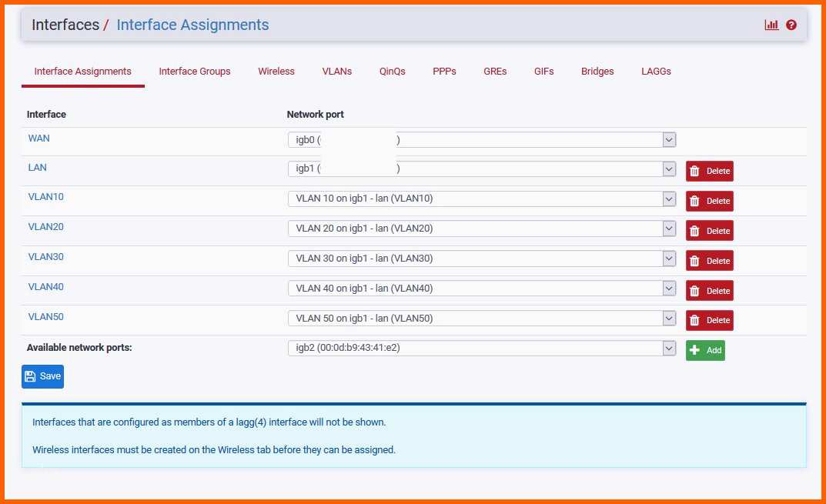Save the interface assignments

point(43,376)
